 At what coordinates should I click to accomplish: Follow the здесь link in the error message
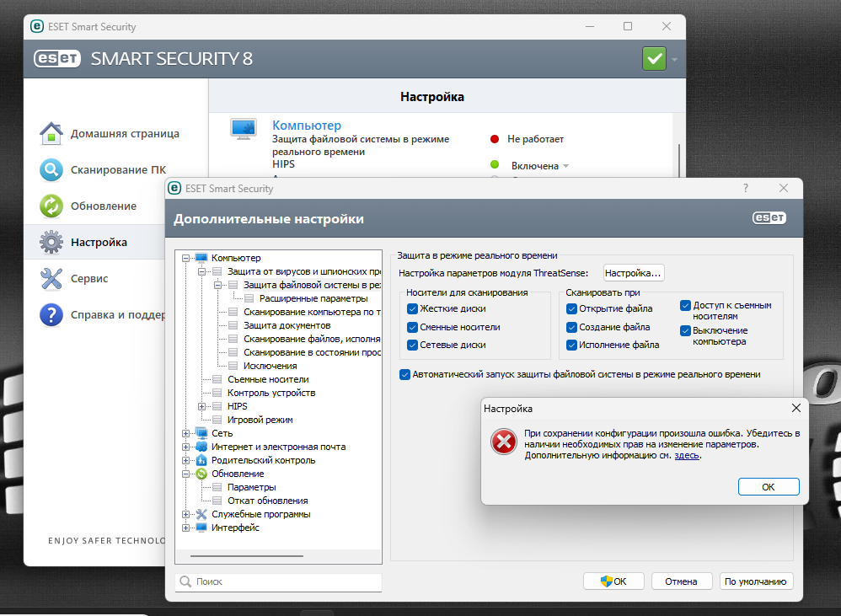686,455
